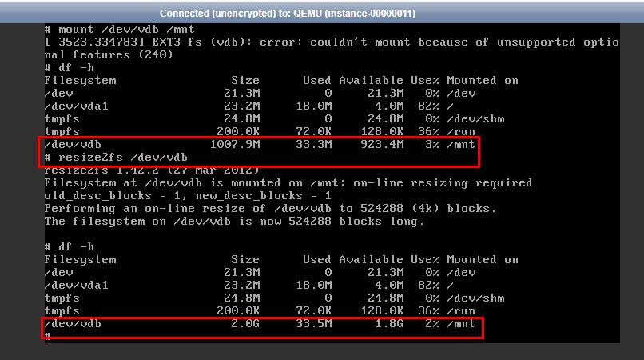This screenshot has width=644, height=360.
Task: Click the 'now 524288 blocks long' line
Action: point(233,222)
